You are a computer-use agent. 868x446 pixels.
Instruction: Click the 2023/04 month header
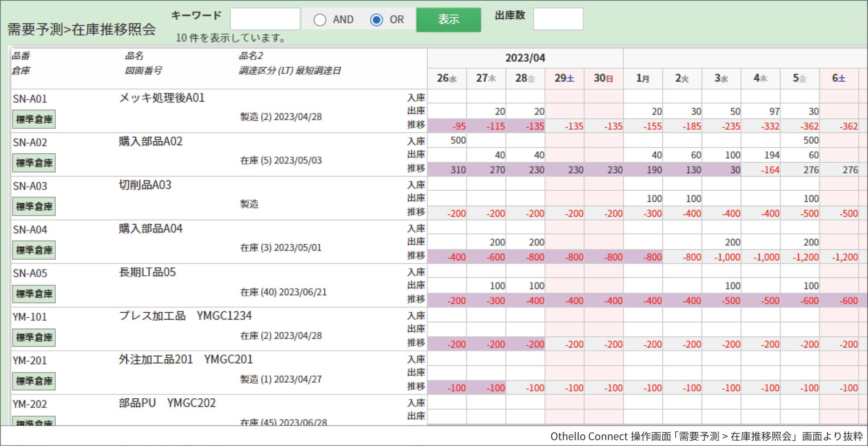(x=525, y=58)
